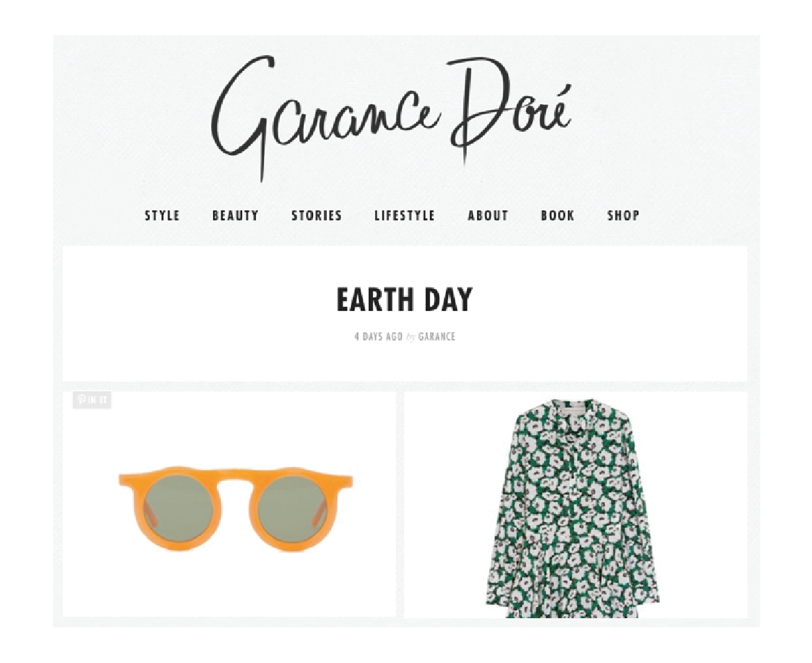Open the green floral dress product image
Image resolution: width=812 pixels, height=663 pixels.
(572, 508)
